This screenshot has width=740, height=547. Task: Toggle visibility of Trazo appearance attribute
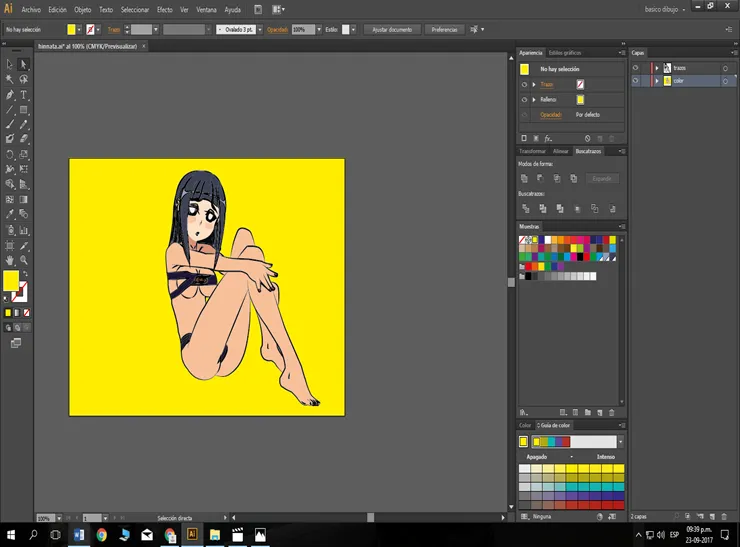[524, 84]
